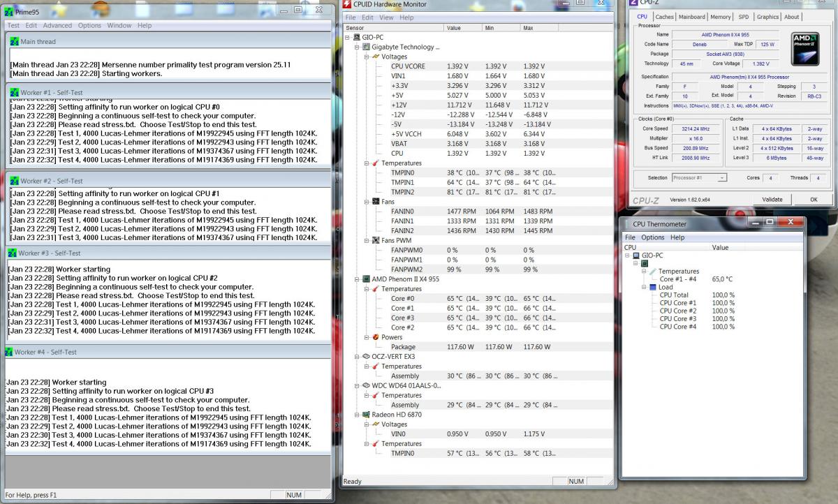
Task: Click the Load icon in CPU Thermometer
Action: tap(652, 287)
